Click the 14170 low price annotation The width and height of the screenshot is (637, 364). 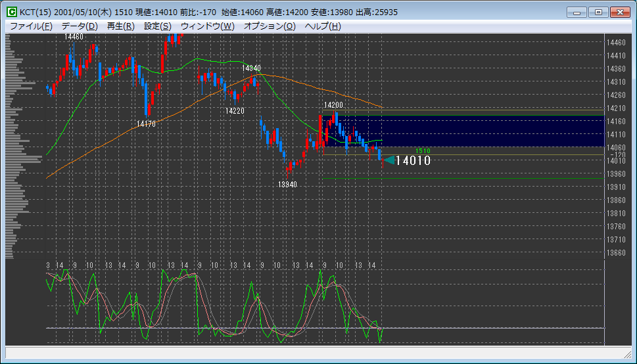coord(146,124)
